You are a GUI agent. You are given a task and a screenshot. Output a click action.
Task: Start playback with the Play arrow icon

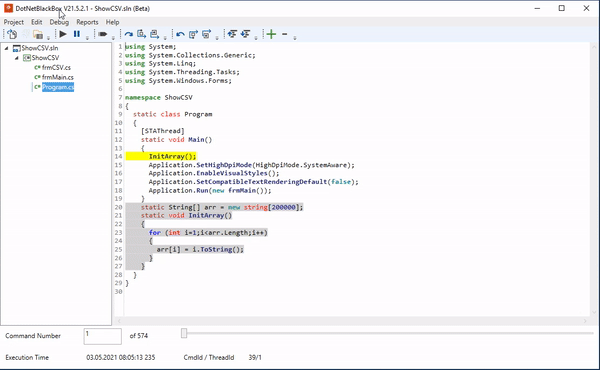[x=63, y=34]
